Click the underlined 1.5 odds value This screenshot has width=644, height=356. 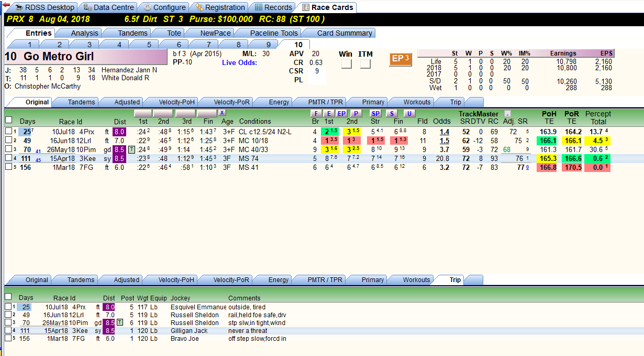pyautogui.click(x=445, y=141)
